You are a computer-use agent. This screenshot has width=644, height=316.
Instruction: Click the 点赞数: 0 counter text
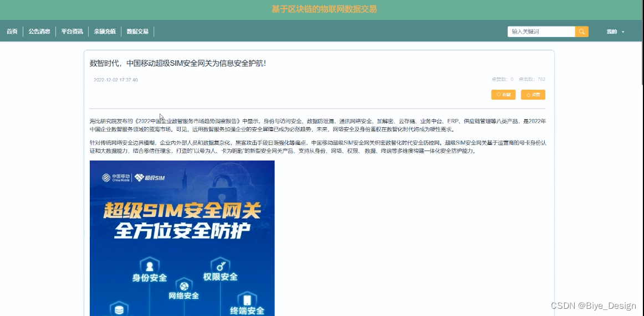(x=502, y=80)
